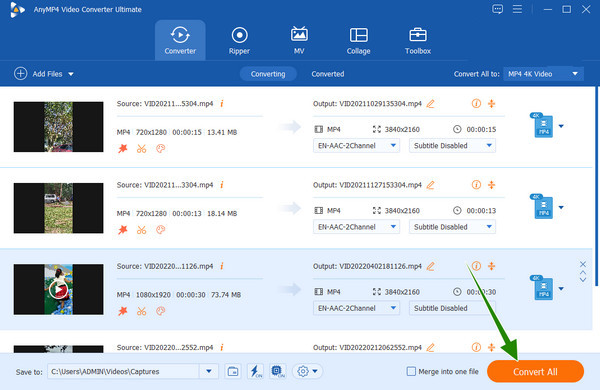Viewport: 600px width, 390px height.
Task: Open subtitle dropdown for VID20211029135304.mp4
Action: coord(452,145)
